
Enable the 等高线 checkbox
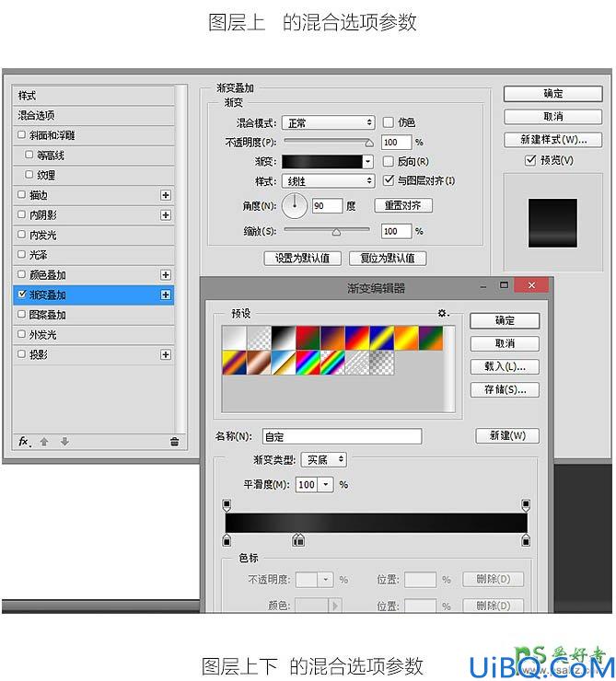[x=29, y=155]
